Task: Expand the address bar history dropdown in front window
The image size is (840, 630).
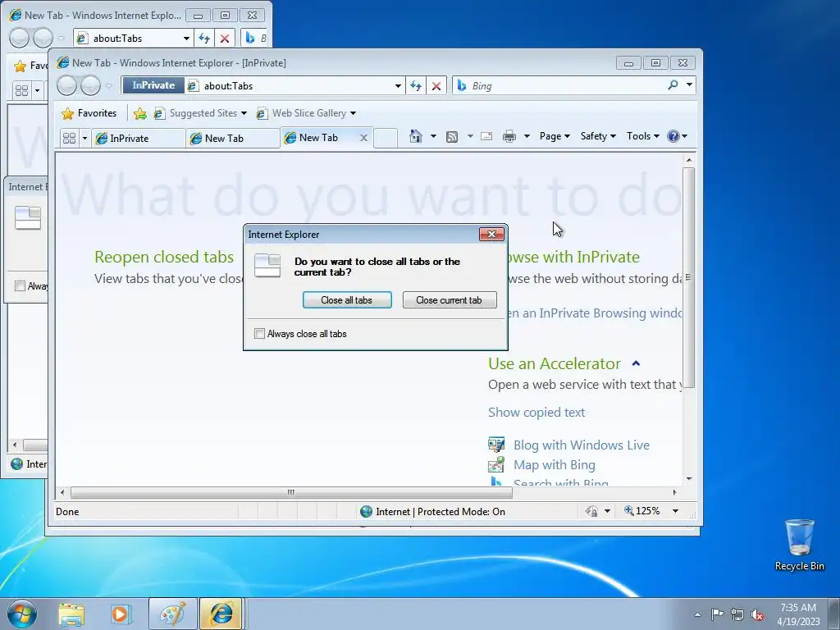Action: click(x=398, y=85)
